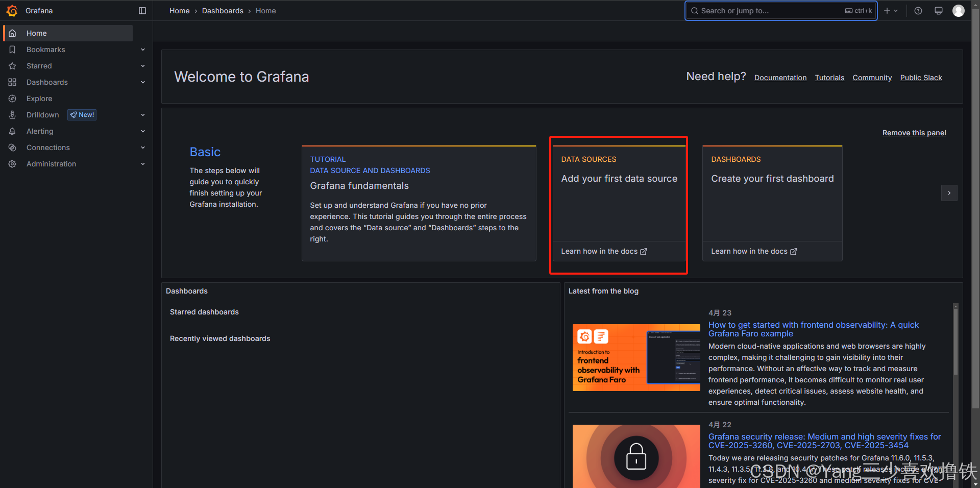Open the help question mark icon
The height and width of the screenshot is (488, 980).
tap(918, 11)
